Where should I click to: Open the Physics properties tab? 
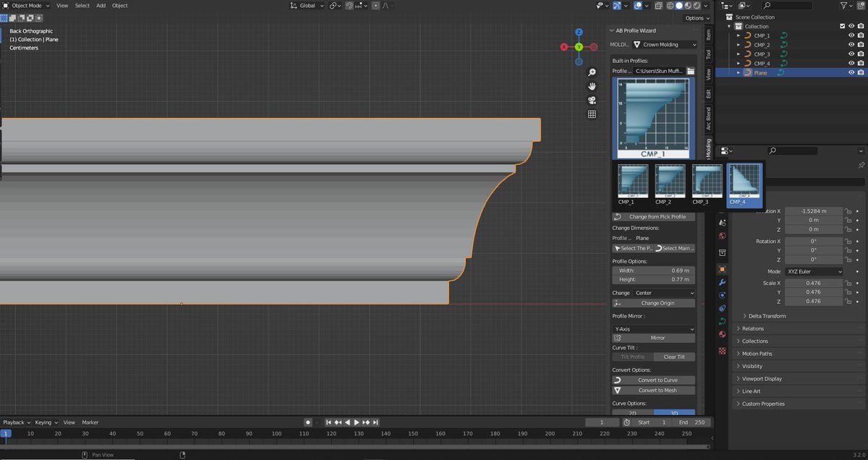point(722,295)
